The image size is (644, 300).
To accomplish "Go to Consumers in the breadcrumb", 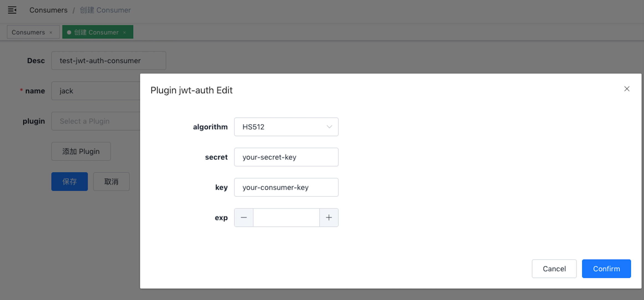I will tap(48, 10).
